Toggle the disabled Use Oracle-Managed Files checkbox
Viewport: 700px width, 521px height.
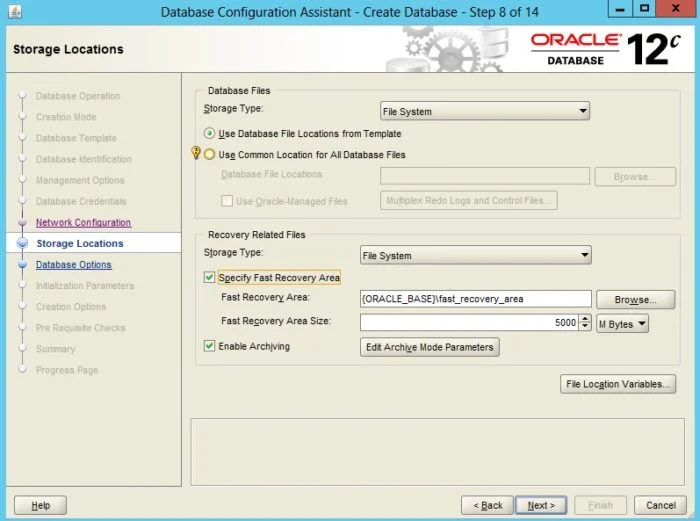click(x=227, y=201)
